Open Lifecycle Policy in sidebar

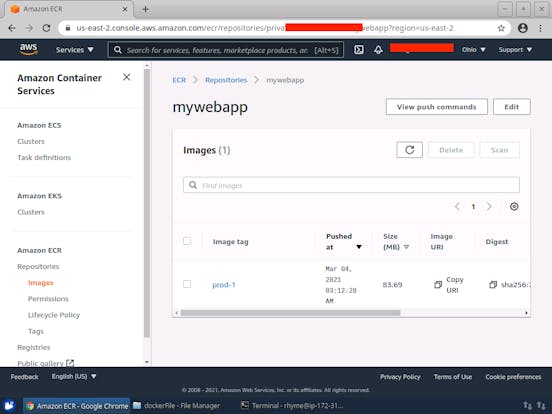pos(54,315)
